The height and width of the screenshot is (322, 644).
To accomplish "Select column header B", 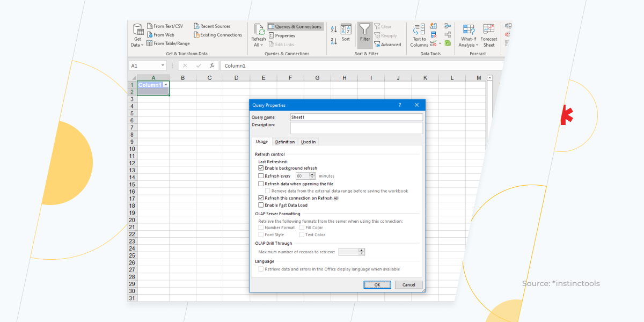I will (x=182, y=78).
